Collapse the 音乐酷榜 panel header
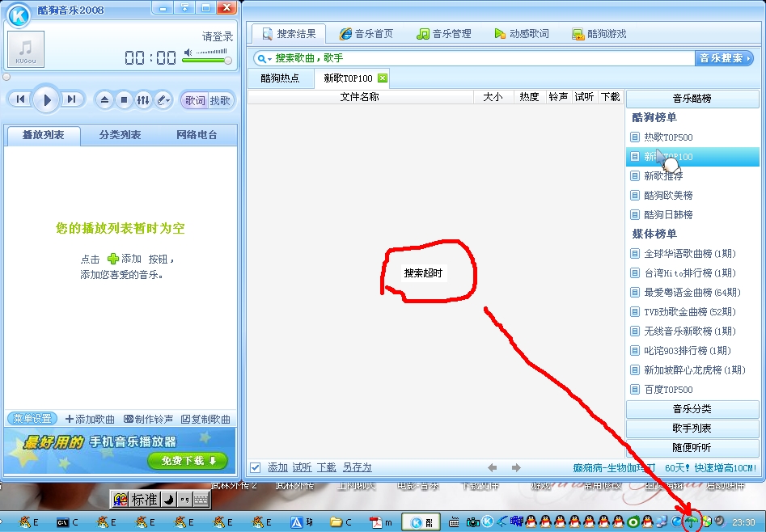The image size is (766, 532). pyautogui.click(x=692, y=98)
